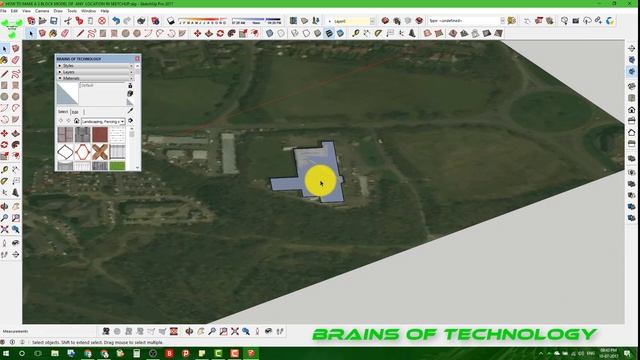This screenshot has width=640, height=360.
Task: Select the Zoom Extents tool in left toolbar
Action: [x=4, y=229]
